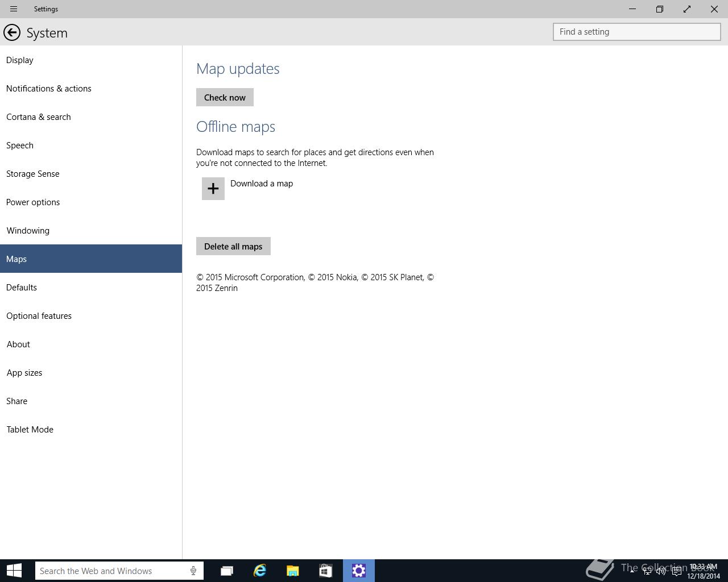Restore down the Settings window
728x582 pixels.
pos(660,9)
